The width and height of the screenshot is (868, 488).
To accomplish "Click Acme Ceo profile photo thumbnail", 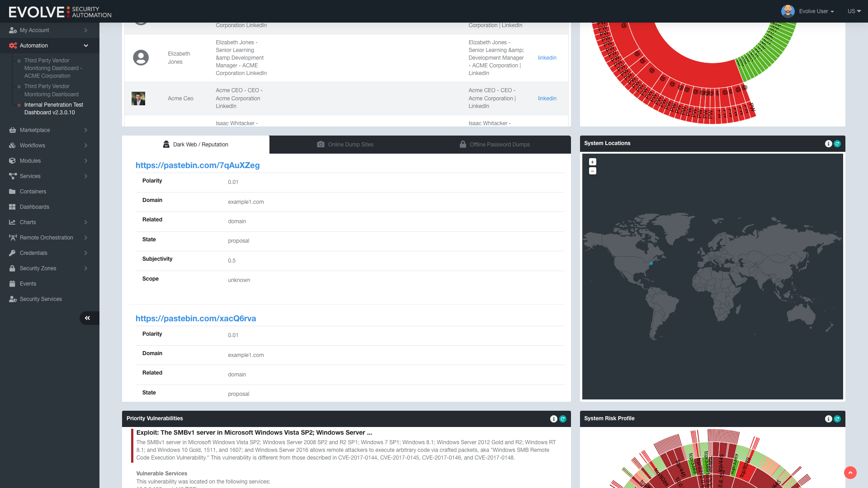I will pyautogui.click(x=138, y=99).
